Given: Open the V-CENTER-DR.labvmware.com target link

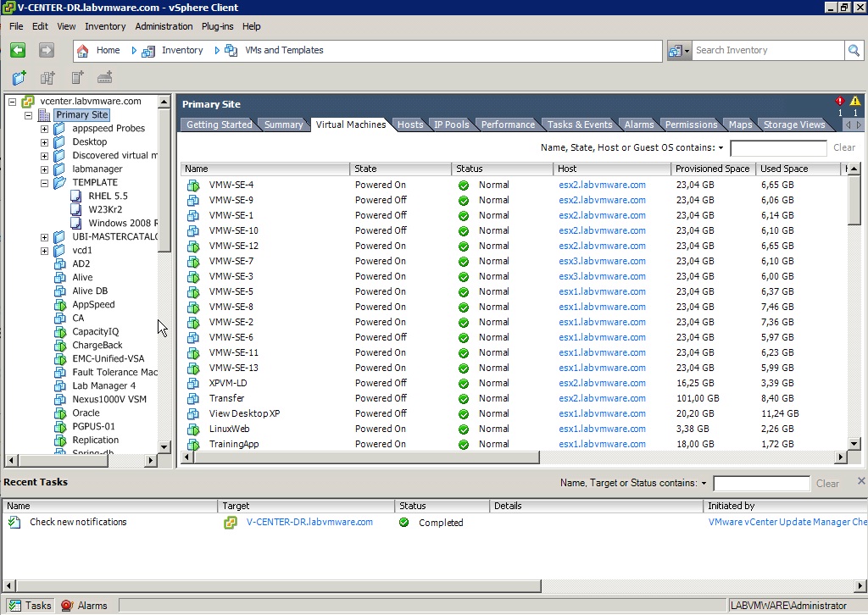Looking at the screenshot, I should point(309,522).
